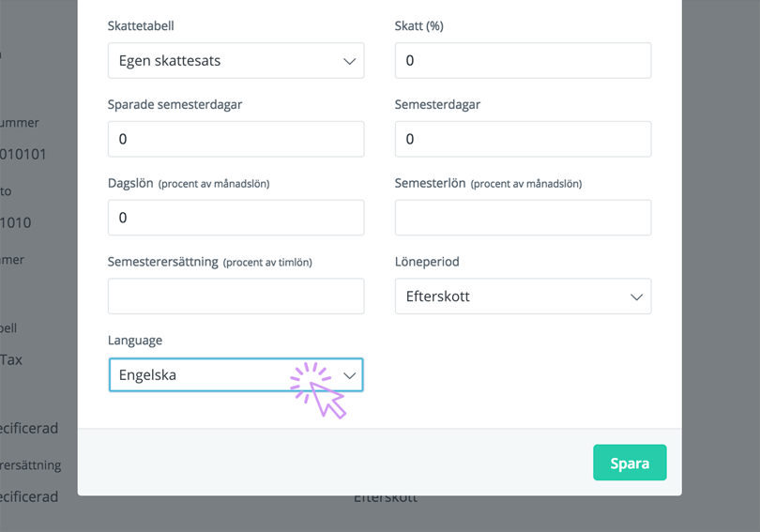This screenshot has height=532, width=760.
Task: Click the Sparade semesterdagar label
Action: click(x=175, y=105)
